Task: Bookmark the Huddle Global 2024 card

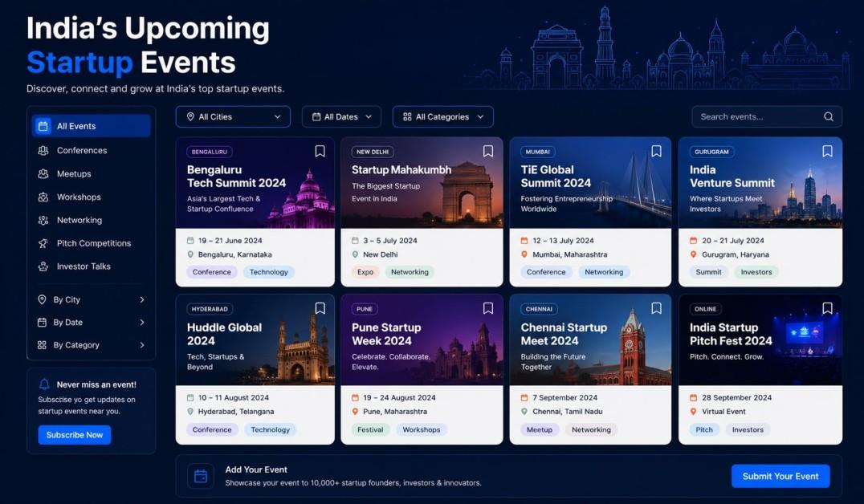Action: click(320, 308)
